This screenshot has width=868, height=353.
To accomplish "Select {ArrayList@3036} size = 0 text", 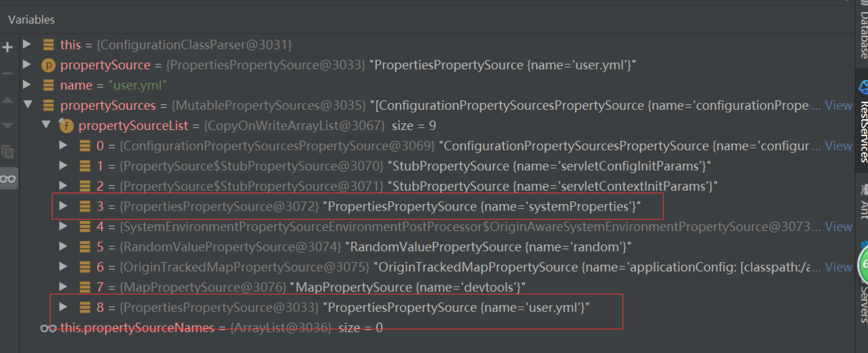I will [307, 328].
